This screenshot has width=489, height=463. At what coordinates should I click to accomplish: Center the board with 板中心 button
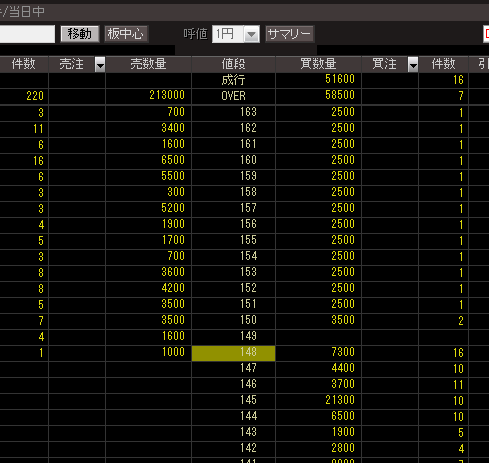click(x=126, y=34)
